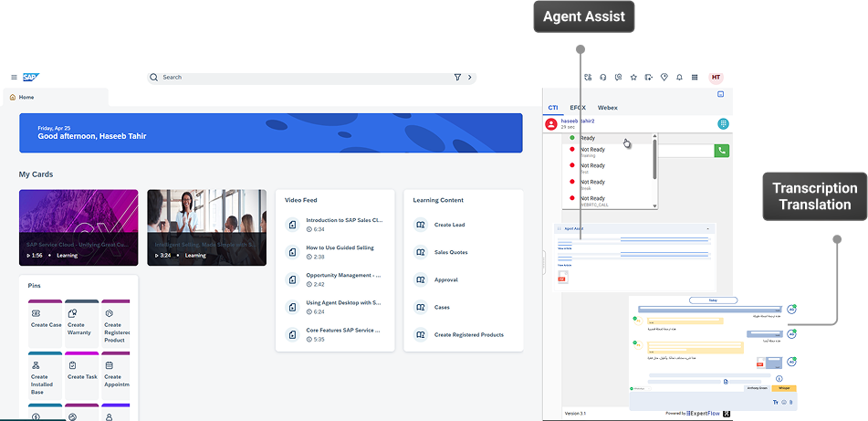The height and width of the screenshot is (421, 868).
Task: Open the emoji picker in chat composer
Action: (784, 402)
